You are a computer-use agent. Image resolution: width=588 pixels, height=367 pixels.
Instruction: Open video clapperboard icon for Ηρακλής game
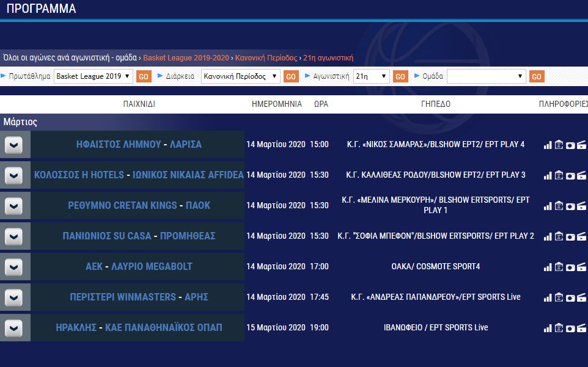pos(581,328)
